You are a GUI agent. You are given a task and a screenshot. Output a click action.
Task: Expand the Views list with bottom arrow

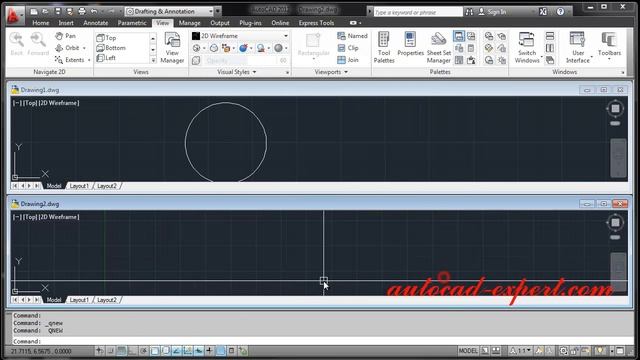[153, 60]
